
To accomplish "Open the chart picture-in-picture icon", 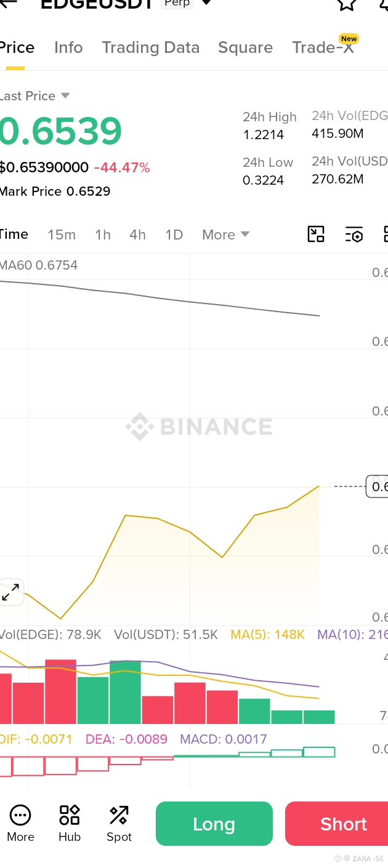I will tap(316, 234).
